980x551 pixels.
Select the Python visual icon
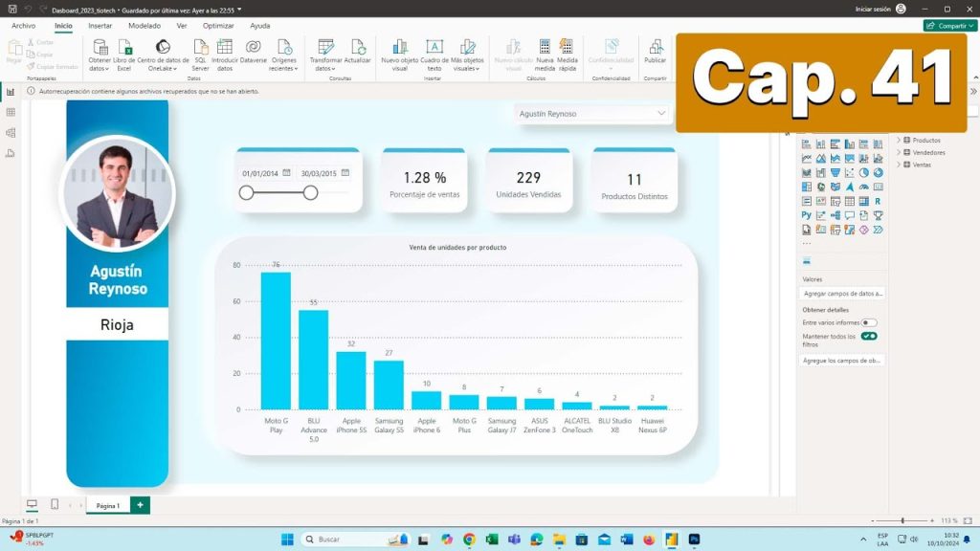(x=807, y=215)
